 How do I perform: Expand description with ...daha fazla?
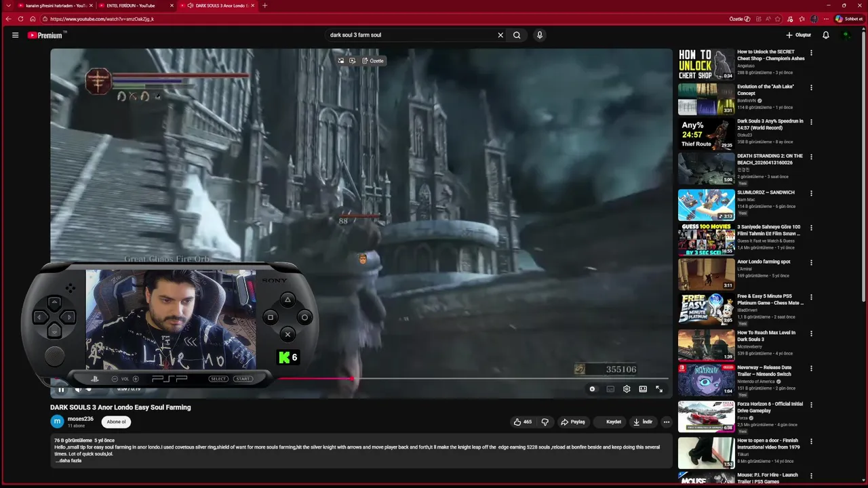pyautogui.click(x=68, y=461)
